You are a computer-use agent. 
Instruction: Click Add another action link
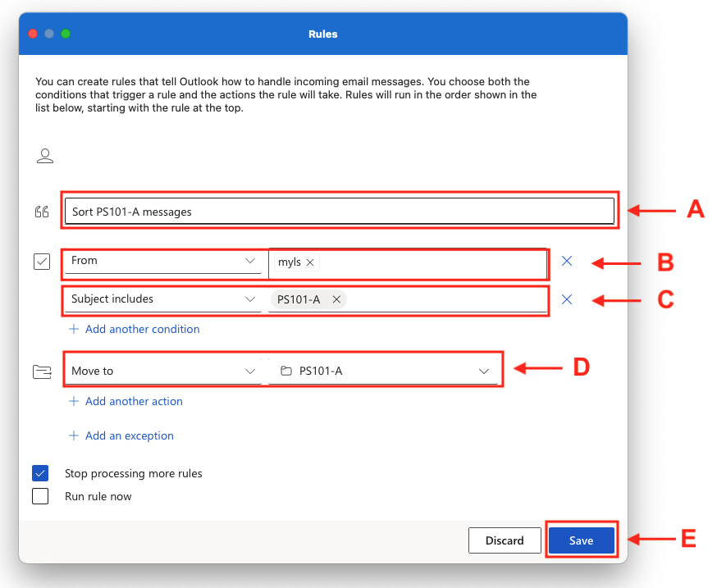coord(134,402)
